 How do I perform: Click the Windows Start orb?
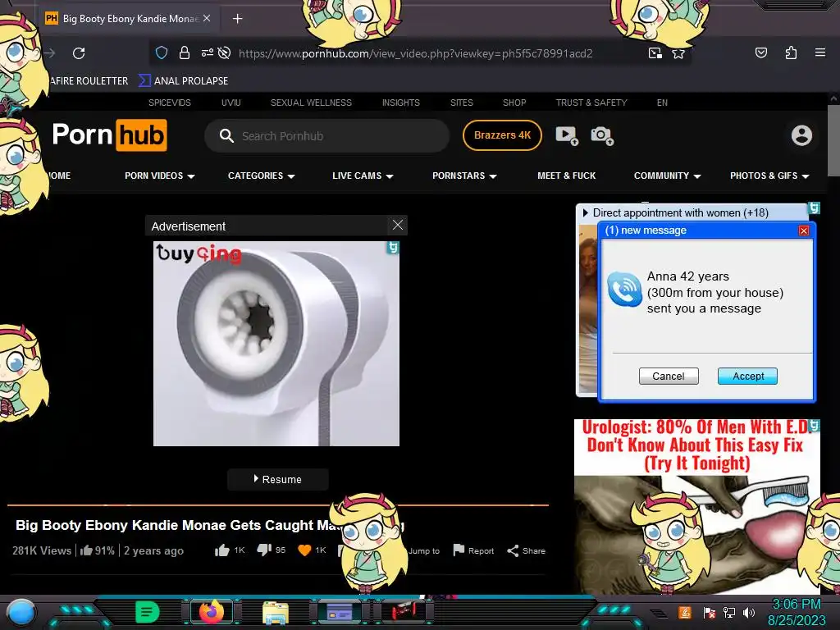[x=21, y=613]
